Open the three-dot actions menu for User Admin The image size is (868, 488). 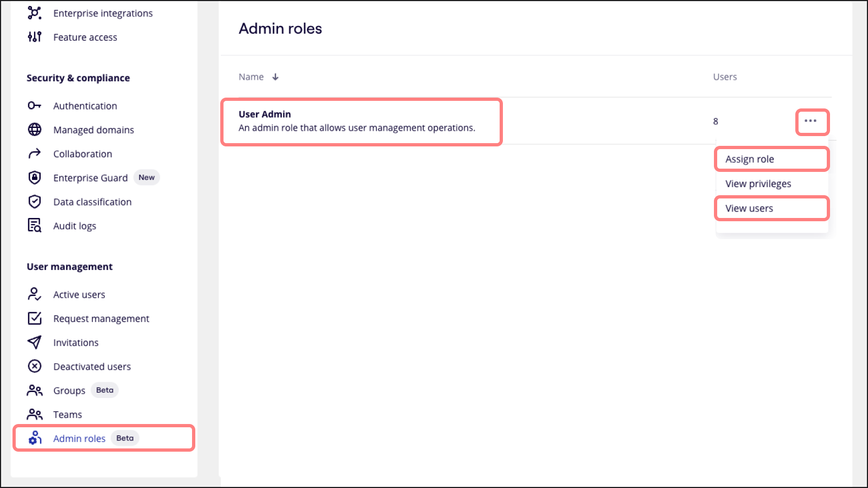tap(812, 122)
